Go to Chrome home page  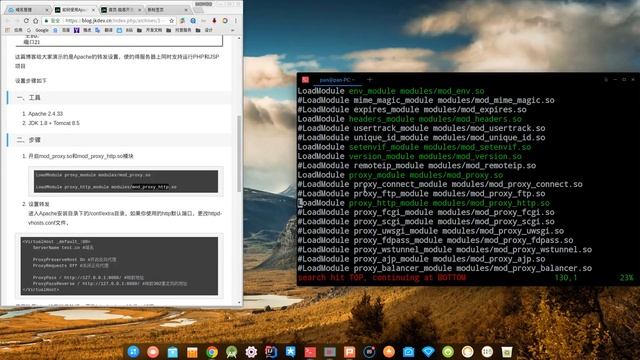pyautogui.click(x=36, y=20)
